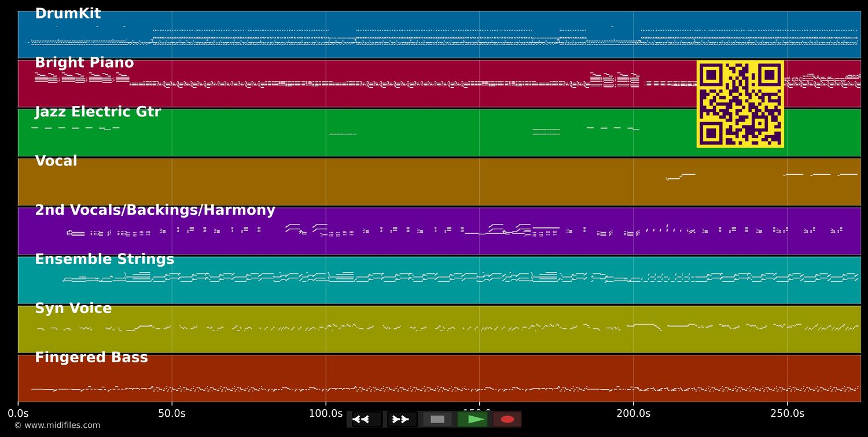Click the gray stop button
Screen dimensions: 868x437
pos(437,419)
